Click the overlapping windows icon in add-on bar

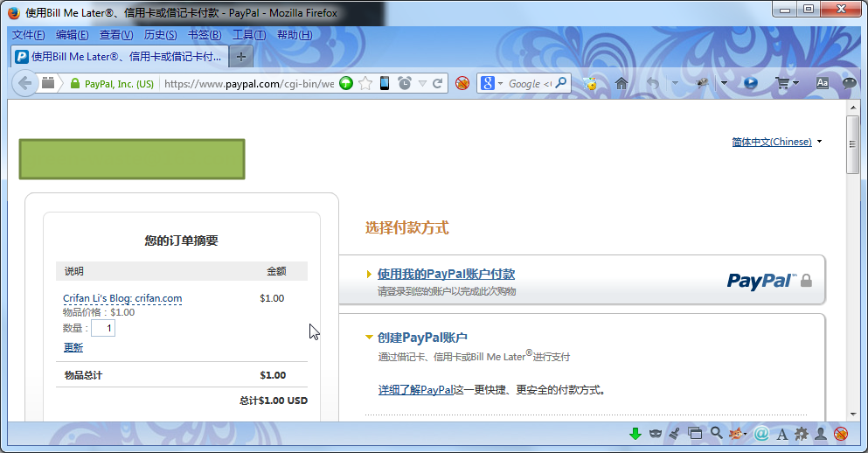695,434
